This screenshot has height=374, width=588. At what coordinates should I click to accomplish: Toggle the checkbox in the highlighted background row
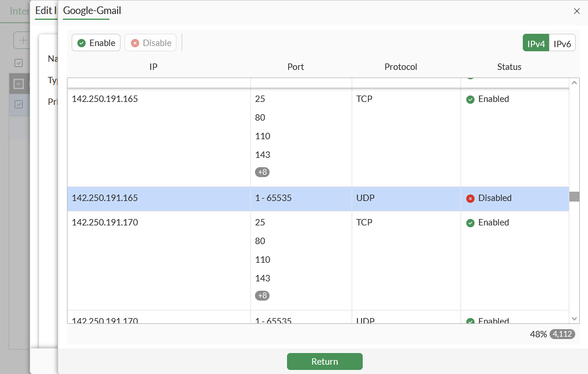(x=19, y=104)
